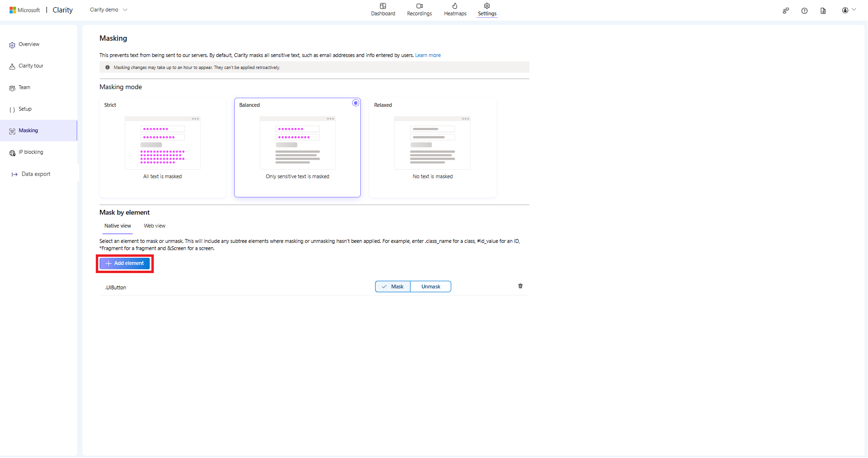Click the Team people icon
This screenshot has width=868, height=458.
pyautogui.click(x=12, y=88)
